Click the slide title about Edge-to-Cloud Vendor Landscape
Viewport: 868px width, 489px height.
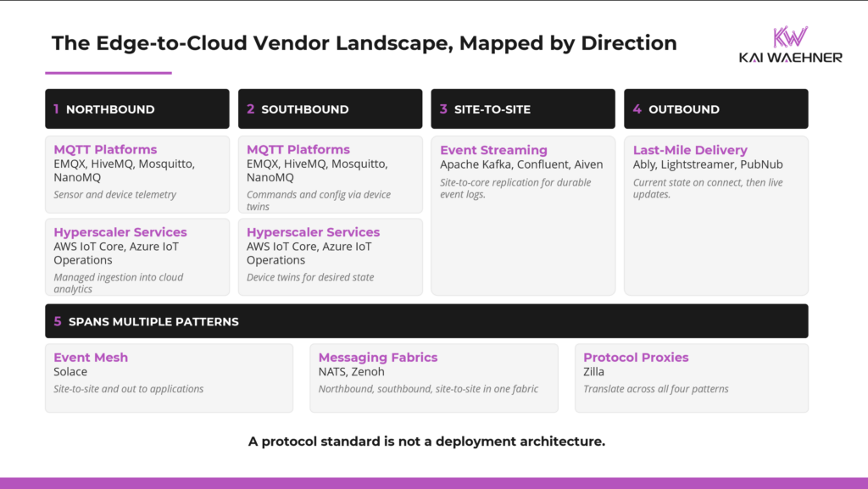click(x=364, y=43)
